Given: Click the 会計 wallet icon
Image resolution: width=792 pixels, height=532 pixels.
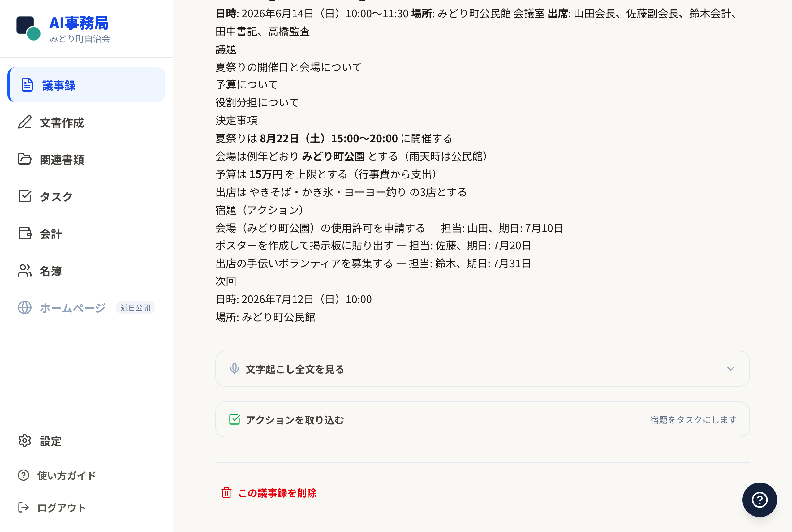Looking at the screenshot, I should point(25,234).
